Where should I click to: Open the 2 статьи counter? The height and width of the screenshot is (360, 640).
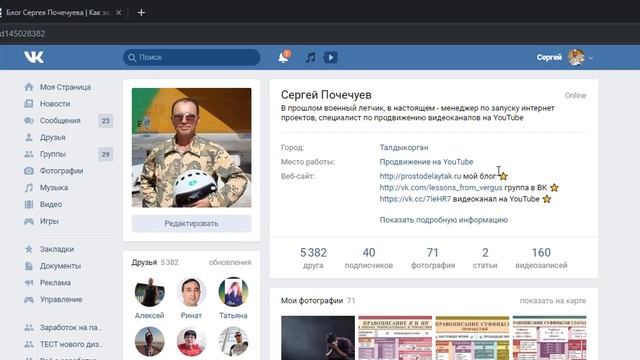[x=485, y=258]
